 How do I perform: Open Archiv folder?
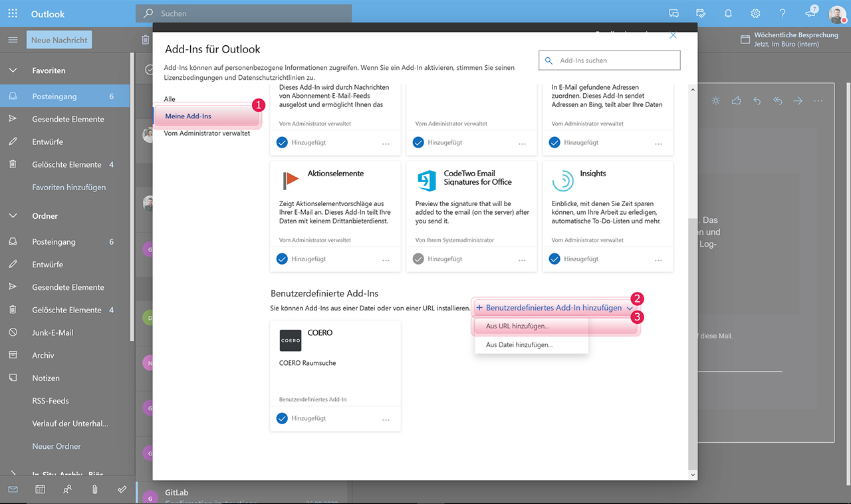point(65,355)
